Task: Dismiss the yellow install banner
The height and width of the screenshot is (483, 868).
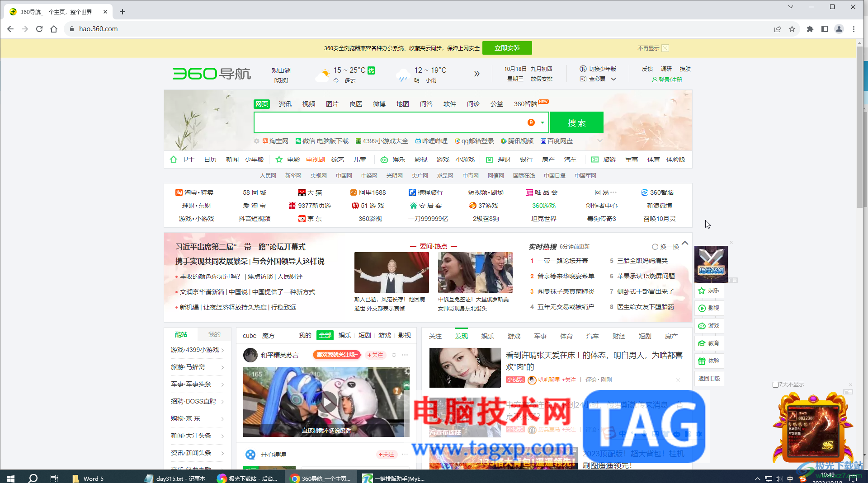Action: point(665,48)
